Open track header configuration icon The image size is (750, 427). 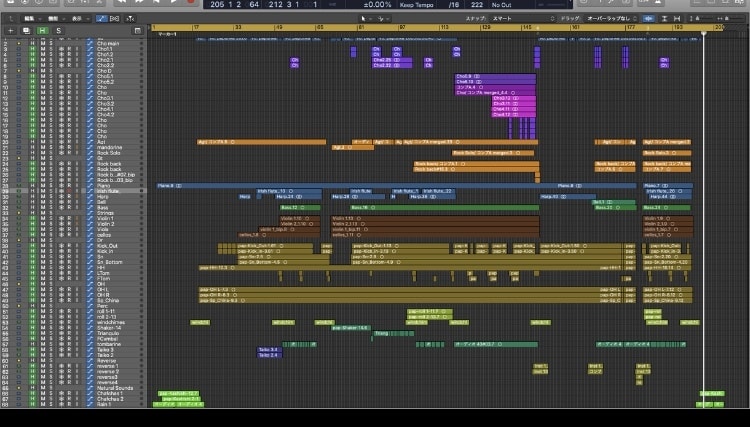pos(138,31)
